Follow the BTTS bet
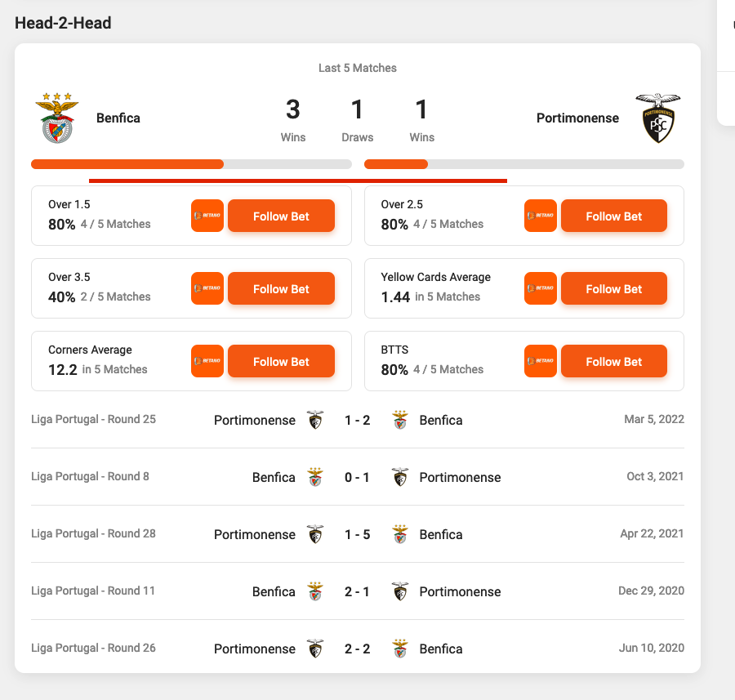This screenshot has width=735, height=700. (614, 361)
